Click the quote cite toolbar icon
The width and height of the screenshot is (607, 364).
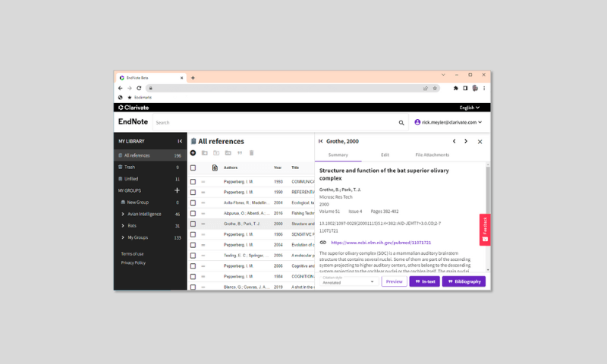click(x=240, y=152)
